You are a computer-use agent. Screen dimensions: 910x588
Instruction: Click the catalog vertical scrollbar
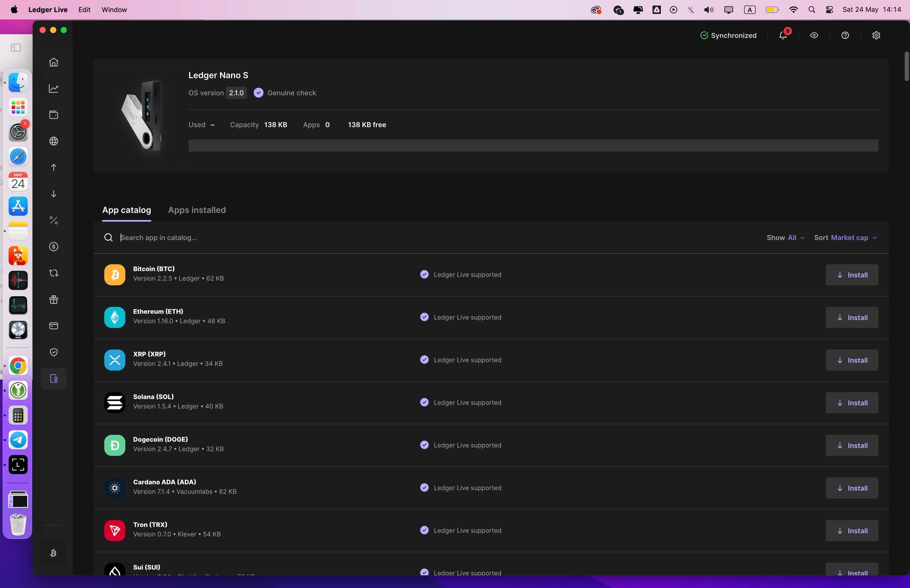tap(907, 66)
